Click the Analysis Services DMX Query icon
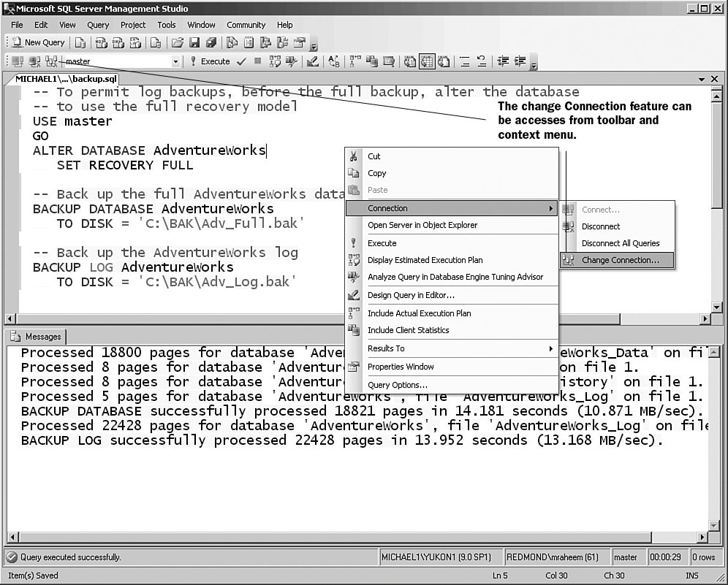 118,42
